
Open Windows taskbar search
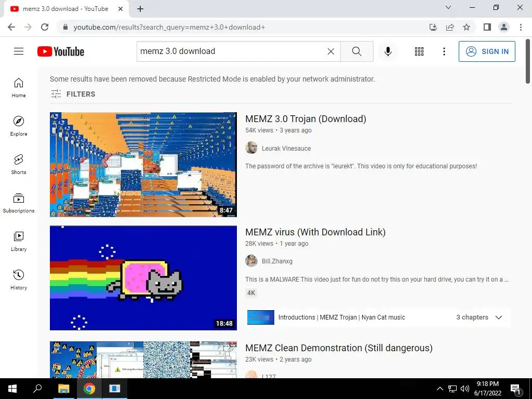37,389
